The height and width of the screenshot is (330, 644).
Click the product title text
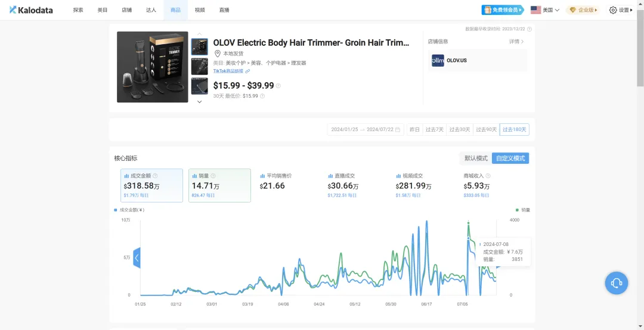coord(311,43)
